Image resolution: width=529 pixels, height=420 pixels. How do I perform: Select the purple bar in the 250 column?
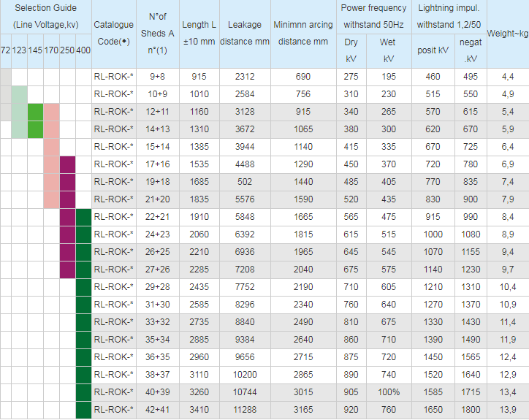coord(67,217)
